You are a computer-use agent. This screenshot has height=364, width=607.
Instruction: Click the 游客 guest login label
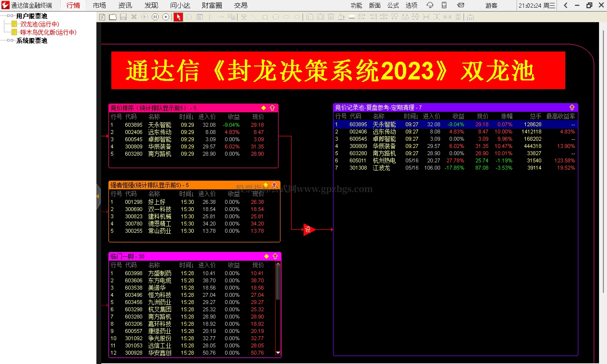(x=491, y=5)
